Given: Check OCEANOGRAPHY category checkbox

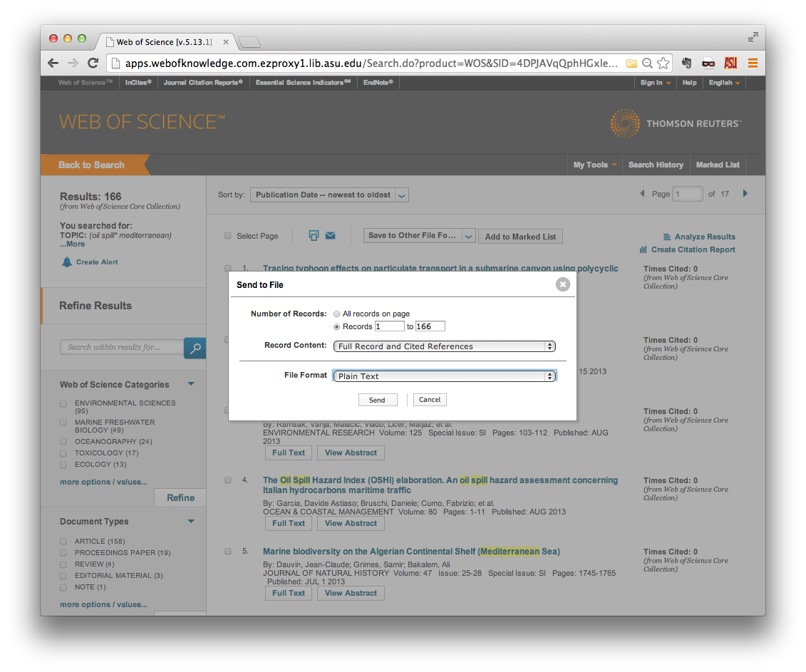Looking at the screenshot, I should 63,442.
